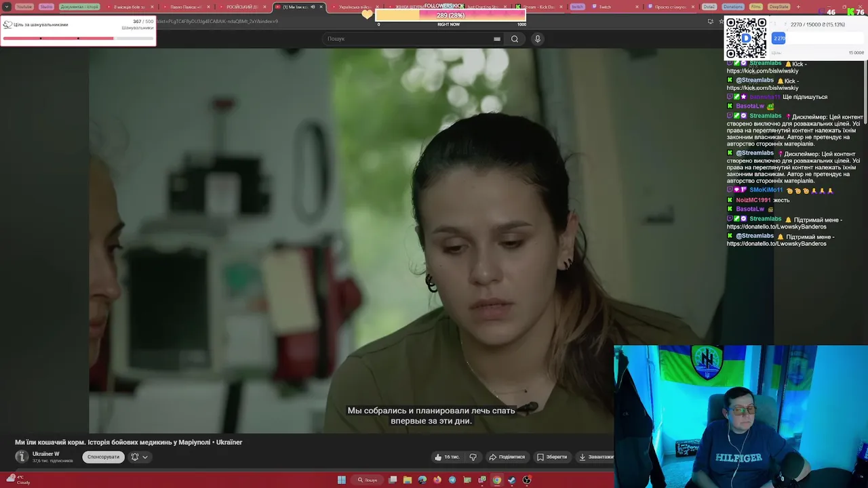
Task: Like the video with thumbs-up 16 тис.
Action: pyautogui.click(x=448, y=457)
